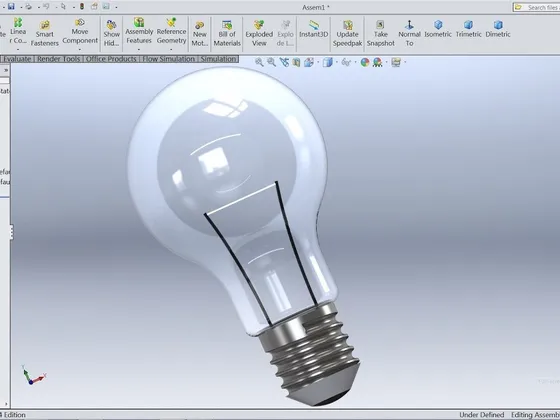Open the Apply Scene dropdown arrow
Screen dimensions: 560x420
[386, 63]
